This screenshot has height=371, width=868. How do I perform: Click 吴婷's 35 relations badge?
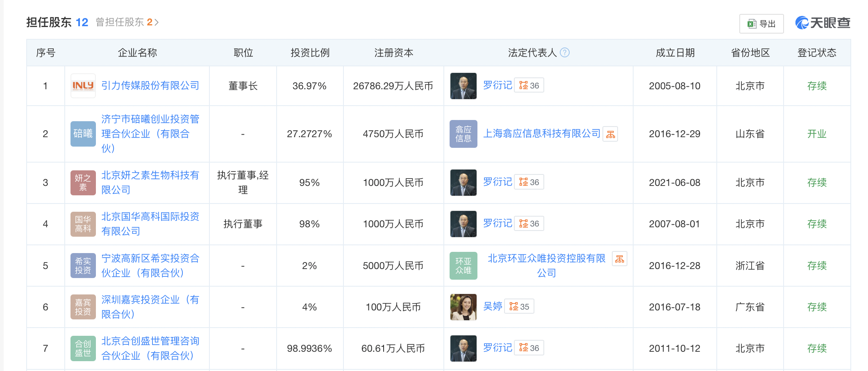pos(519,306)
